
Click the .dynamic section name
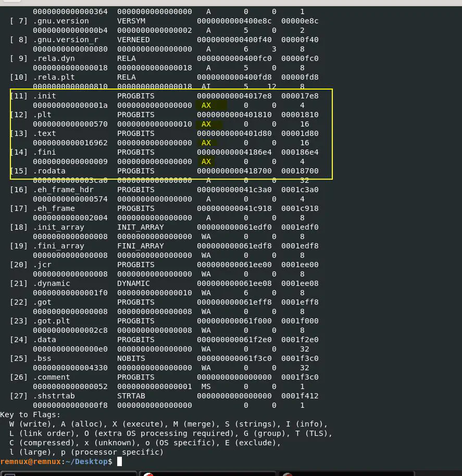pyautogui.click(x=51, y=283)
